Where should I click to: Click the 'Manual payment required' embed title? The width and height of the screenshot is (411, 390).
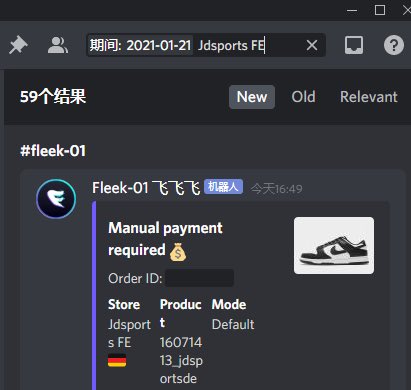[165, 239]
